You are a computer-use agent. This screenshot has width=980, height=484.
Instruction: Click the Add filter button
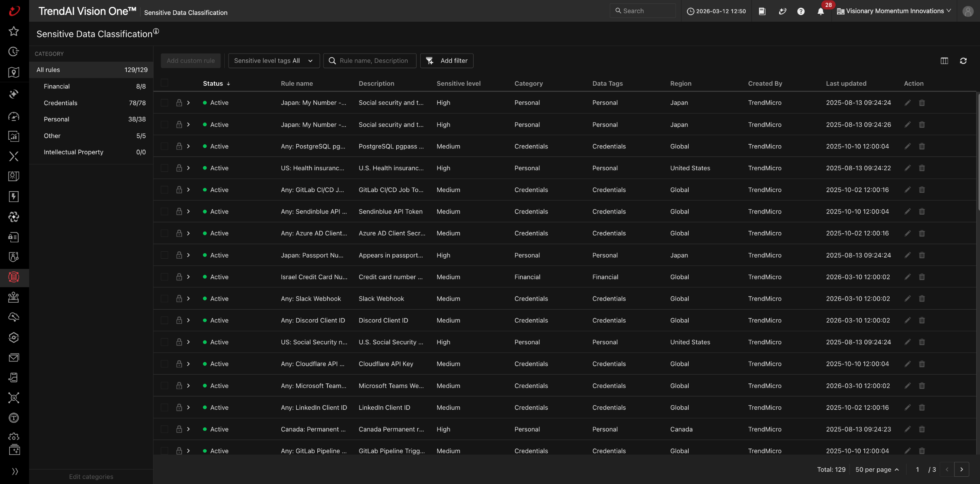(446, 61)
